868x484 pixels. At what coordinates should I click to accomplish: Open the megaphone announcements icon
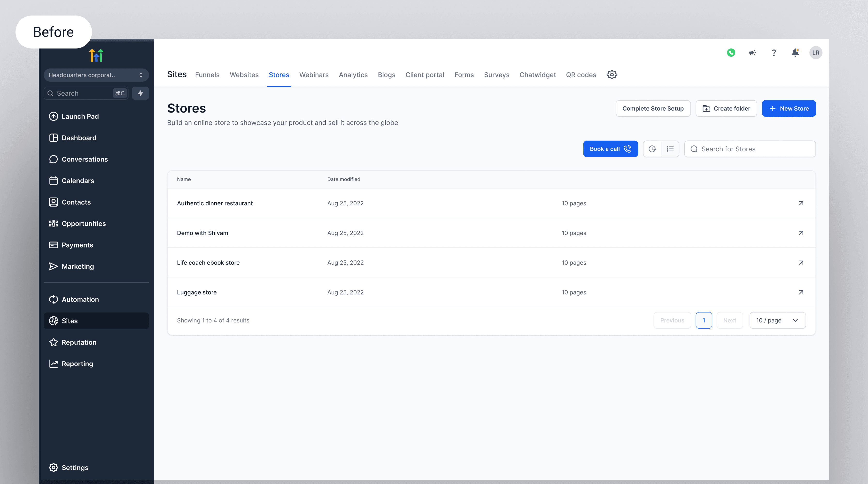click(x=752, y=53)
